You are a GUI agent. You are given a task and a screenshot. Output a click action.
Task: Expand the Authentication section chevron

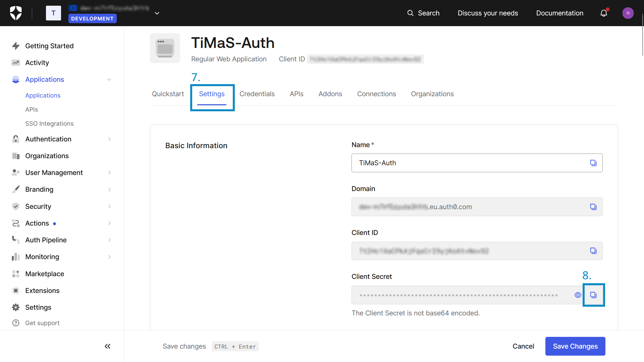click(109, 139)
